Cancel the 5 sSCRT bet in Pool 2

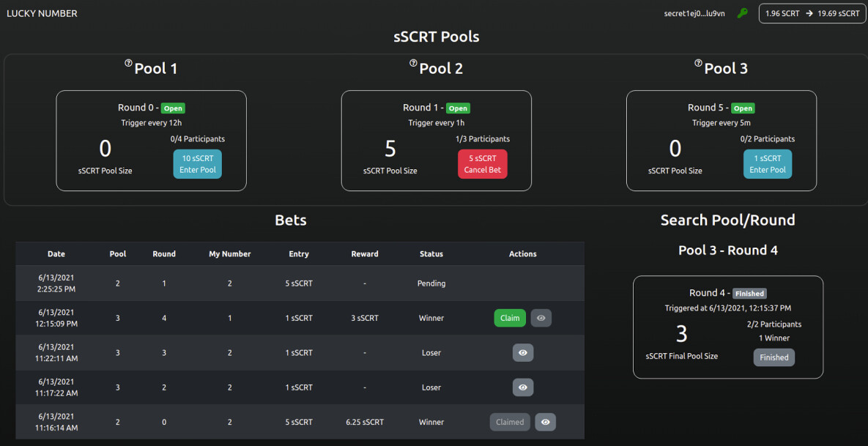point(483,164)
